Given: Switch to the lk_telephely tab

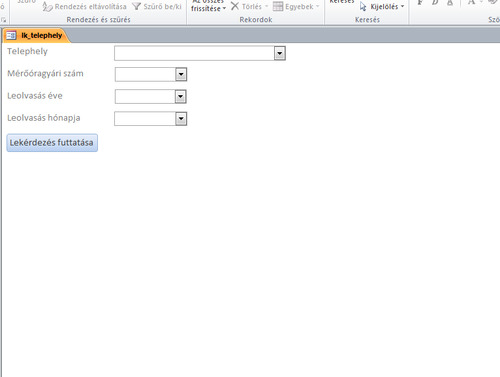Looking at the screenshot, I should click(x=37, y=35).
